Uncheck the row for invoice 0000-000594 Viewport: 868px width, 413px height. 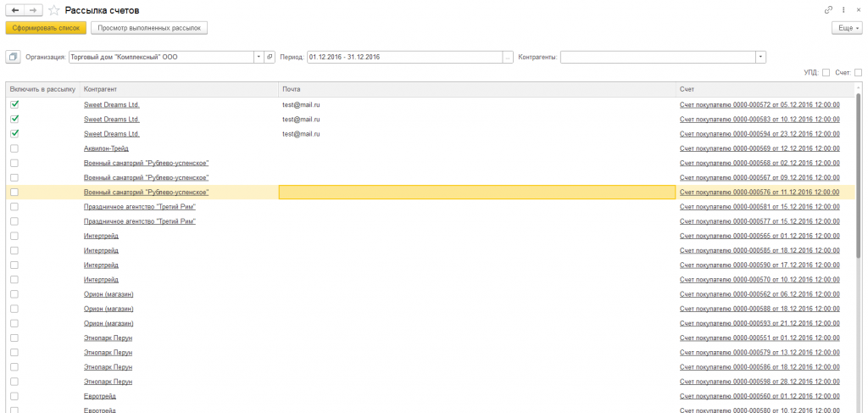[14, 133]
